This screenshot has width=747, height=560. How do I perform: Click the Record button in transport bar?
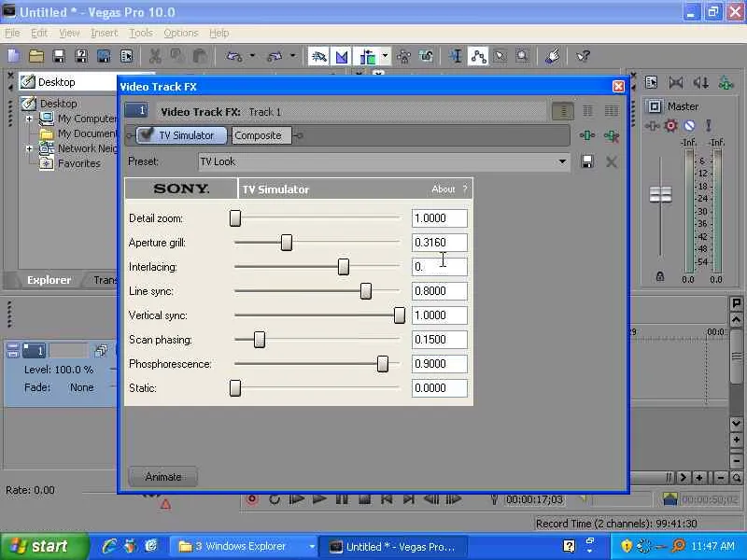[x=251, y=499]
